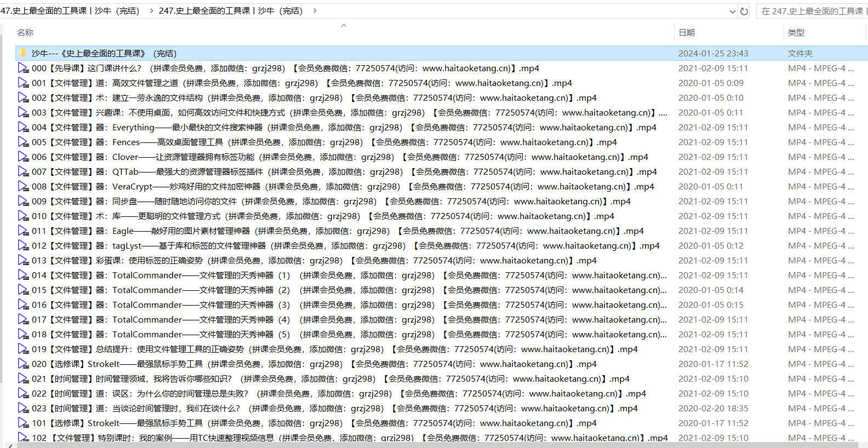Click video icon of 016 TotalCommander (3)
The width and height of the screenshot is (868, 448).
pyautogui.click(x=23, y=305)
